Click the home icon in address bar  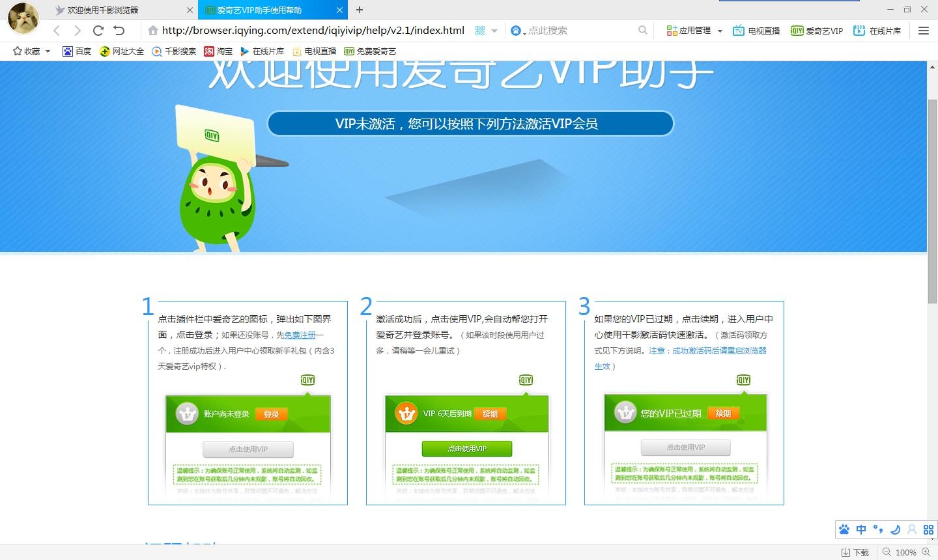pos(152,31)
